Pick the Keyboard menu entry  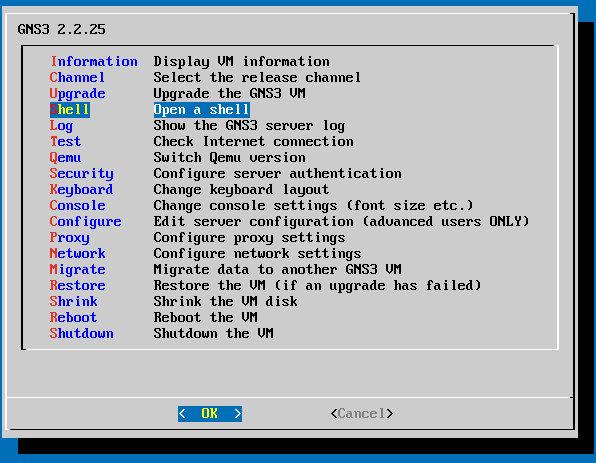point(82,190)
